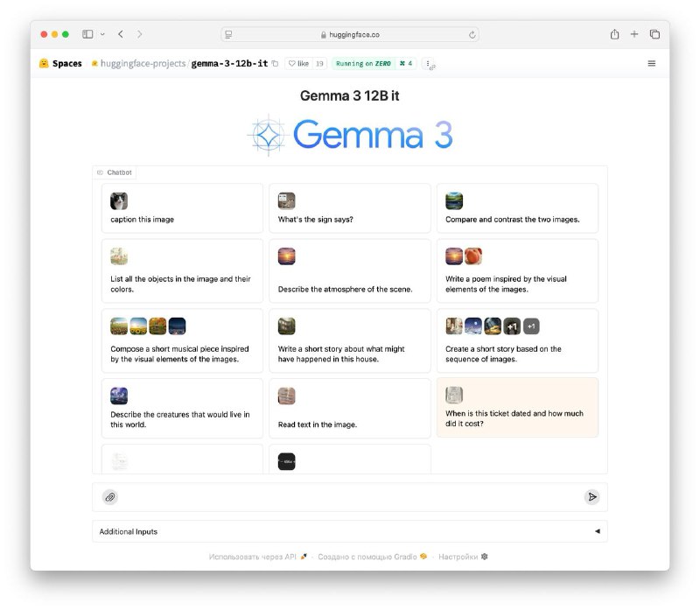Click the Running on ZERO status badge
The height and width of the screenshot is (610, 700).
coord(363,63)
